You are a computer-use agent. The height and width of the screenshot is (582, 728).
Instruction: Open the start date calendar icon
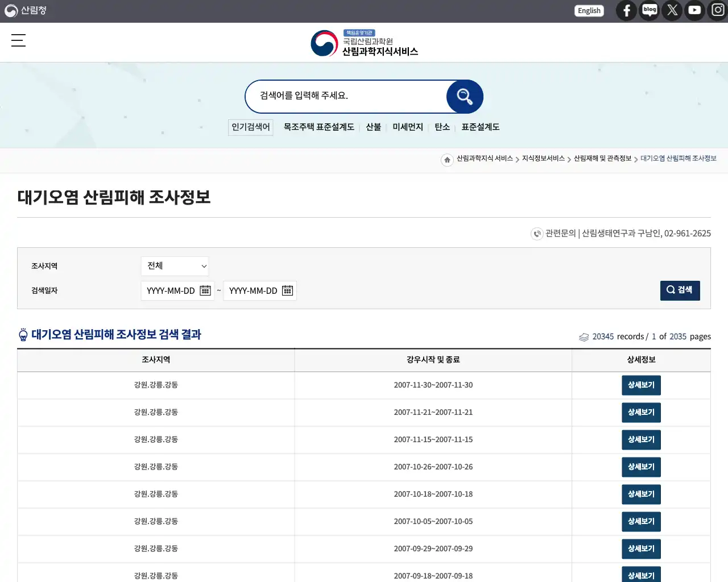pos(205,290)
